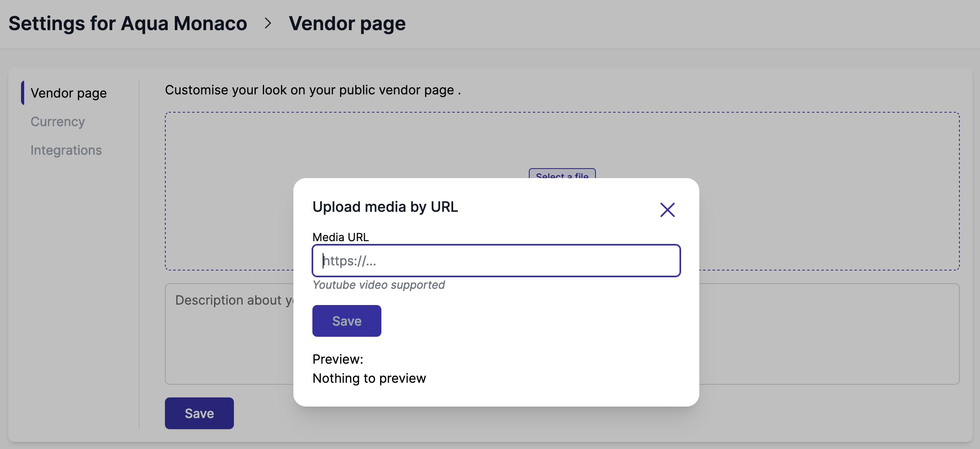Click the Media URL input field
Image resolution: width=980 pixels, height=449 pixels.
(x=496, y=261)
